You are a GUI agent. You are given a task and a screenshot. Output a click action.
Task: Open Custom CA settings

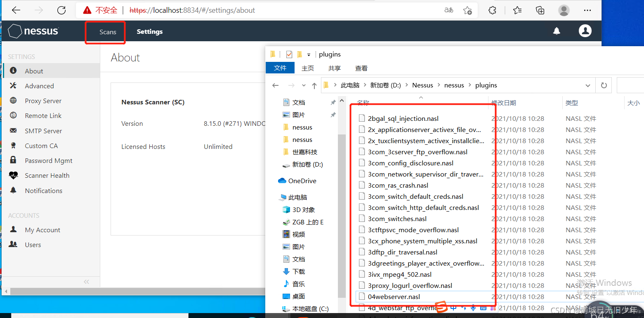coord(41,146)
